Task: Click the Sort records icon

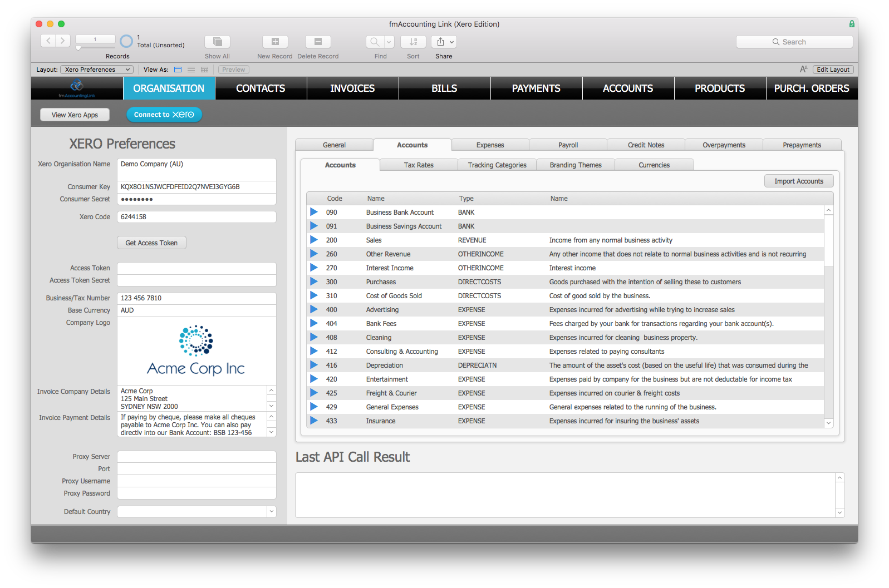Action: tap(413, 42)
